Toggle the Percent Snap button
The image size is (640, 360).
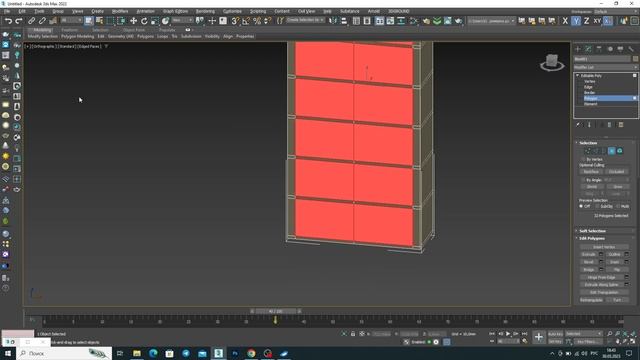click(x=257, y=21)
